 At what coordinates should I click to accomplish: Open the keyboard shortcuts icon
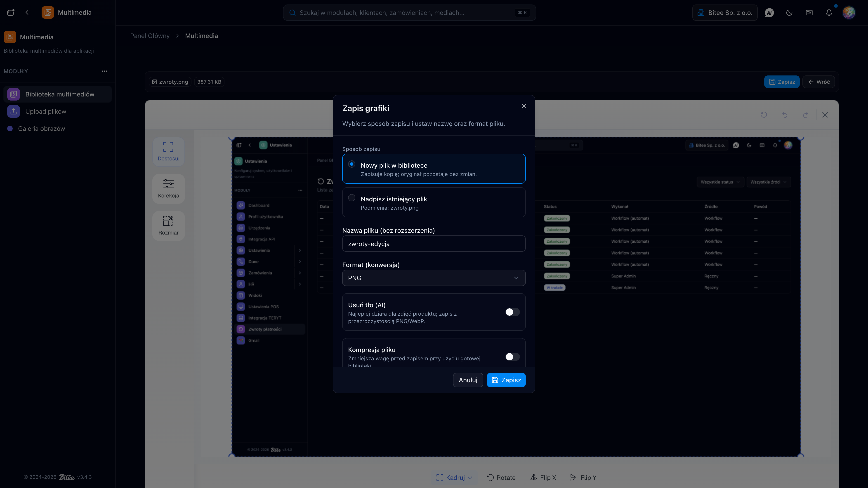(809, 13)
